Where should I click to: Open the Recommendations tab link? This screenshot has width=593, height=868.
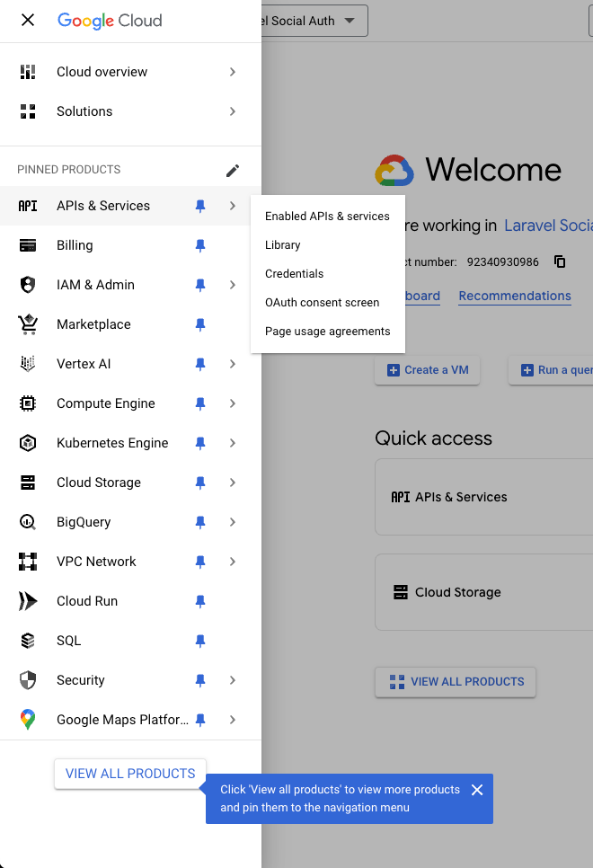(x=514, y=297)
